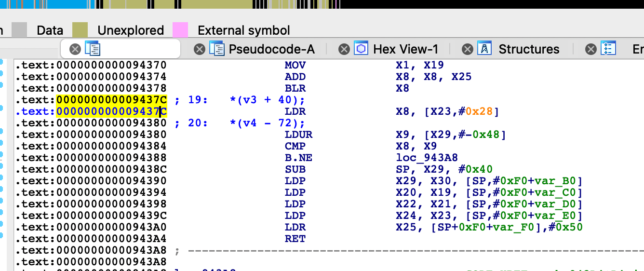Open the Hex View-1 tab
The width and height of the screenshot is (644, 271).
[x=405, y=49]
